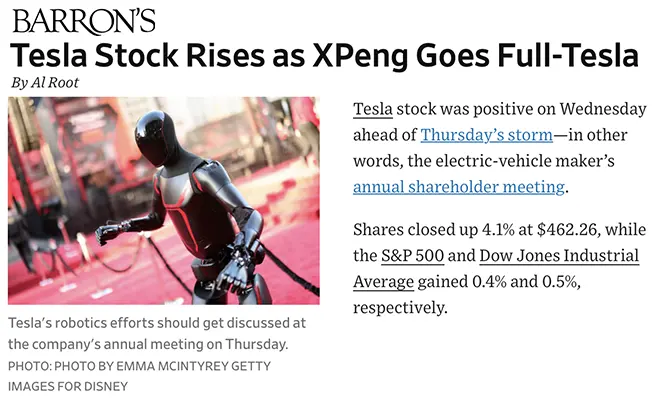Click the word respectively ending the paragraph
Image resolution: width=653 pixels, height=400 pixels.
[400, 307]
